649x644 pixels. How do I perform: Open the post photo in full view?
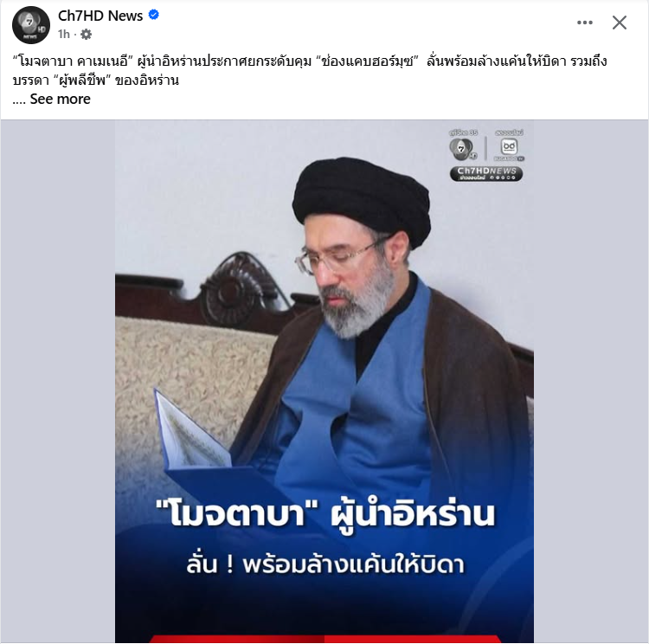[x=324, y=381]
